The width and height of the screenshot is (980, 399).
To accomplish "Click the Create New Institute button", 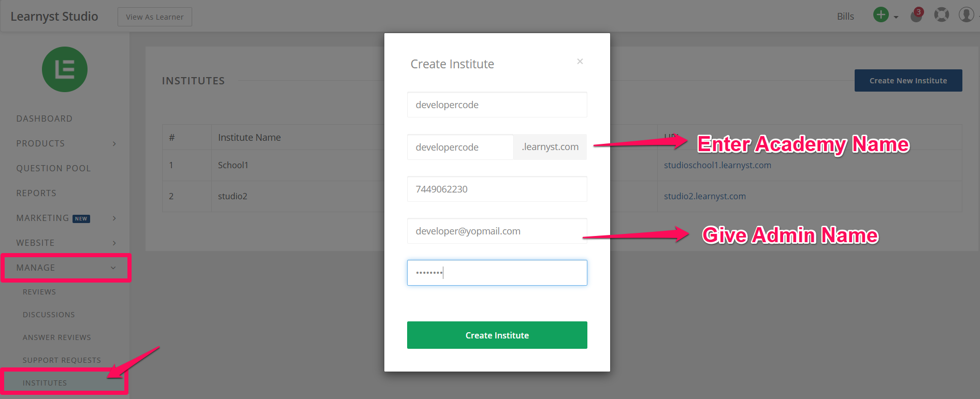I will coord(908,80).
